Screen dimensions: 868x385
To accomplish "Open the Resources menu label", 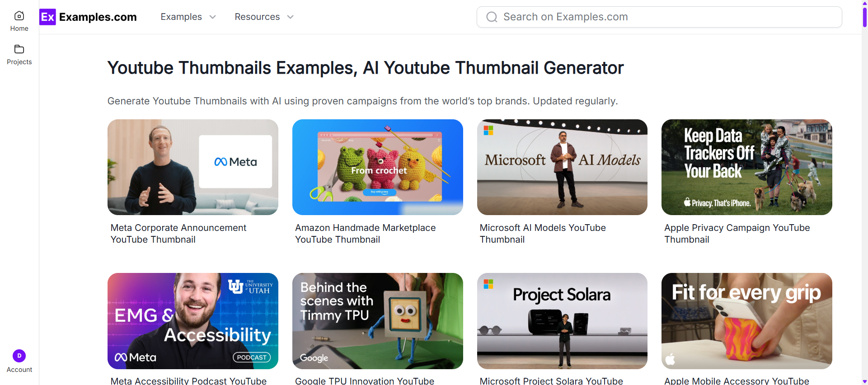I will pyautogui.click(x=257, y=17).
